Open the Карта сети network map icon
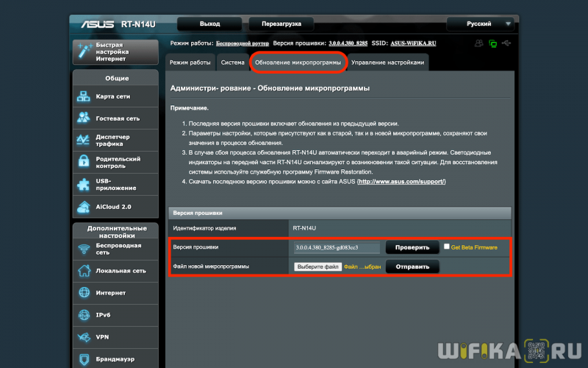This screenshot has width=588, height=368. point(84,96)
